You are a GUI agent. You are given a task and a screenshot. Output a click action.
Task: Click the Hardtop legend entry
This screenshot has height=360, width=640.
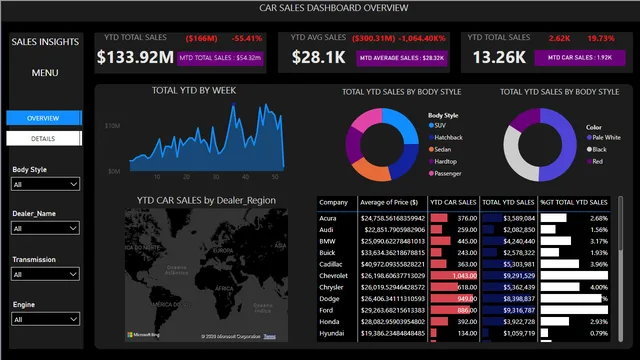click(x=443, y=162)
